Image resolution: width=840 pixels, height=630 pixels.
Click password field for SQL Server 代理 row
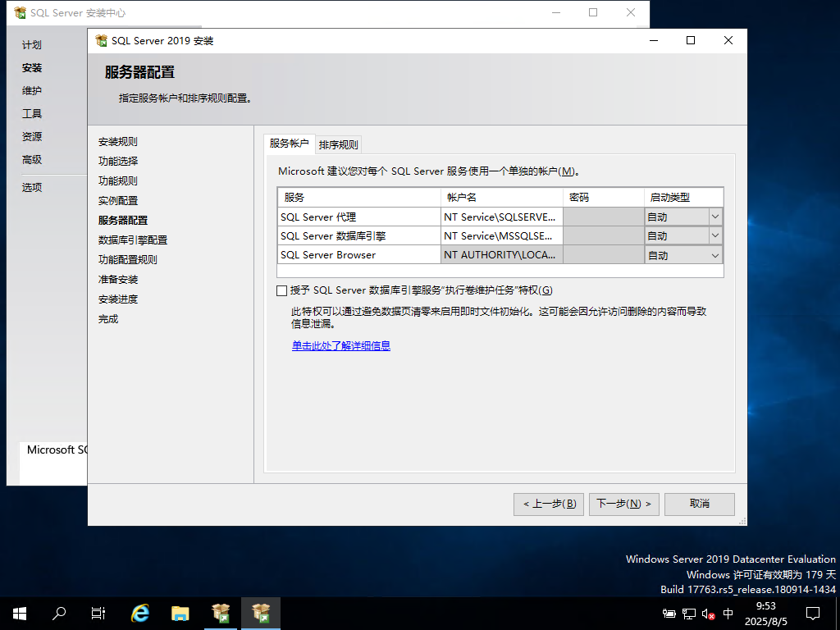604,217
